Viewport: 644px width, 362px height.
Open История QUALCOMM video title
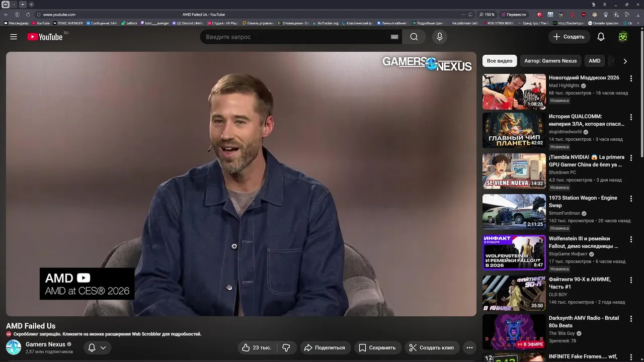tap(586, 120)
